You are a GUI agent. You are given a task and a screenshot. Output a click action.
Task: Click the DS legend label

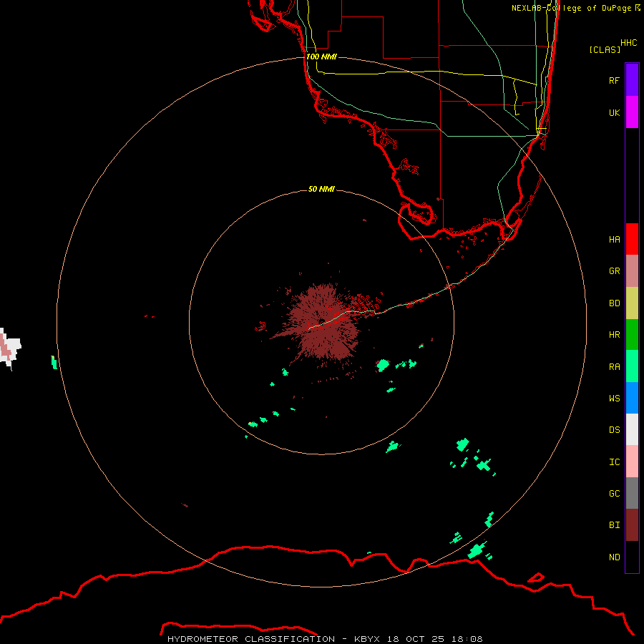coord(614,429)
